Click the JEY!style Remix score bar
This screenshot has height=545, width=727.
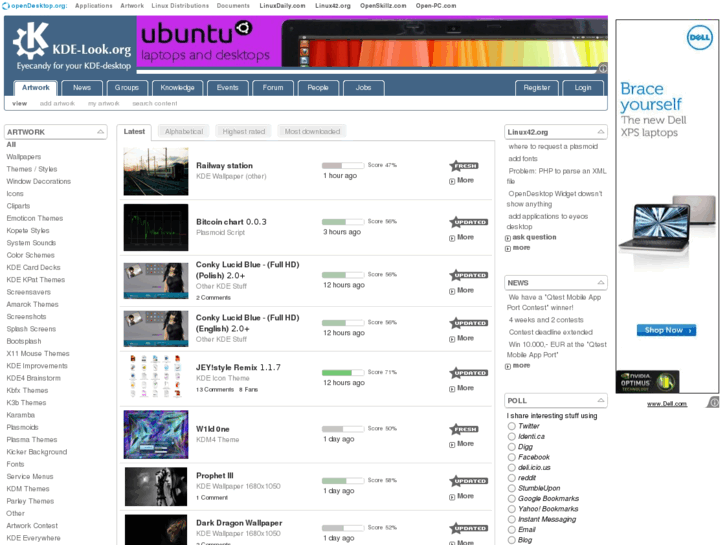[x=343, y=372]
